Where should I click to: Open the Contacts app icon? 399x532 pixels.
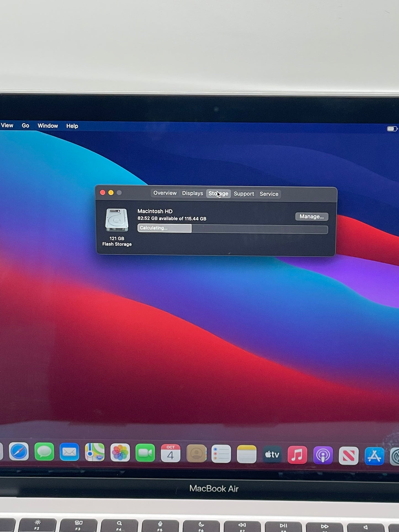pos(196,453)
